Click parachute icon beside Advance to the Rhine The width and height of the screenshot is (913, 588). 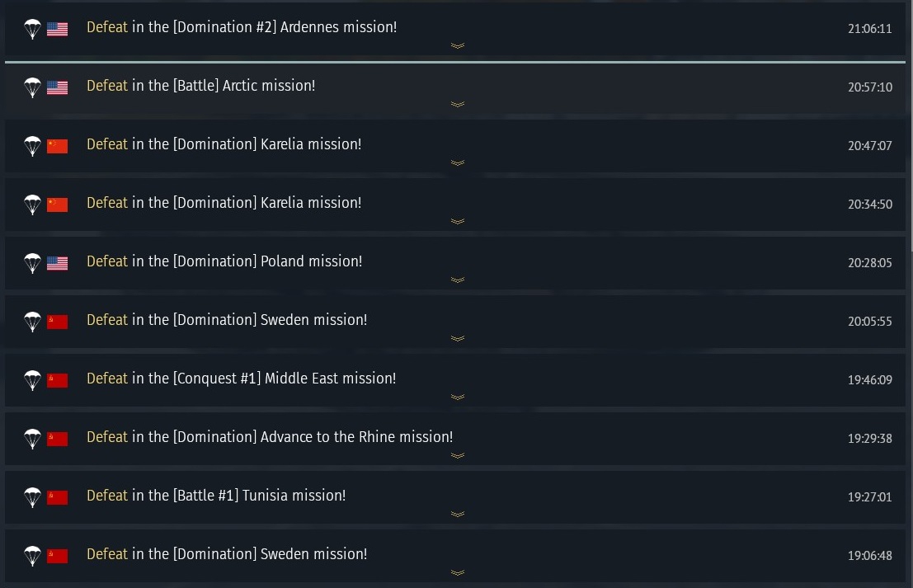32,439
